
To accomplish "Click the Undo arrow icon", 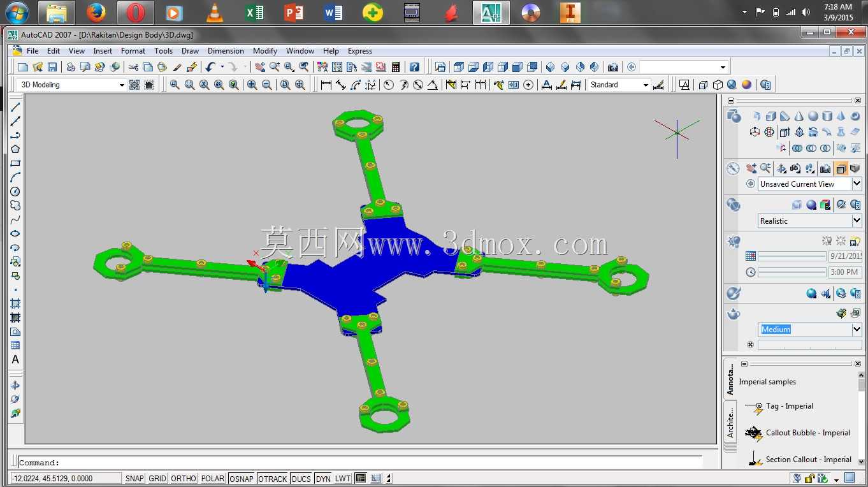I will point(210,67).
